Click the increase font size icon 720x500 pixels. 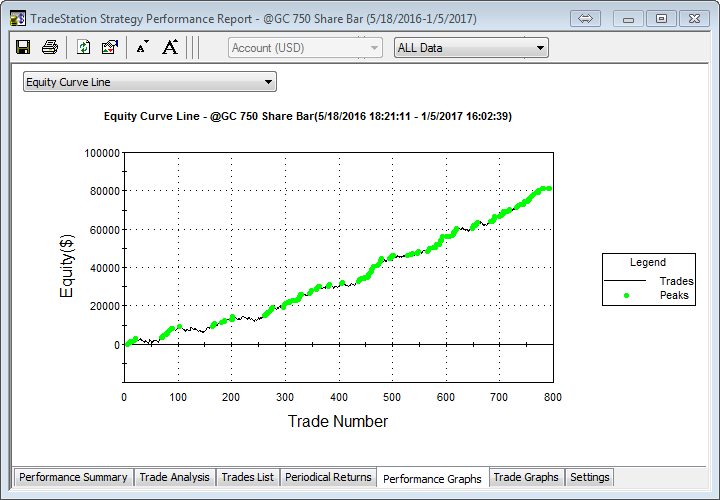pyautogui.click(x=170, y=47)
